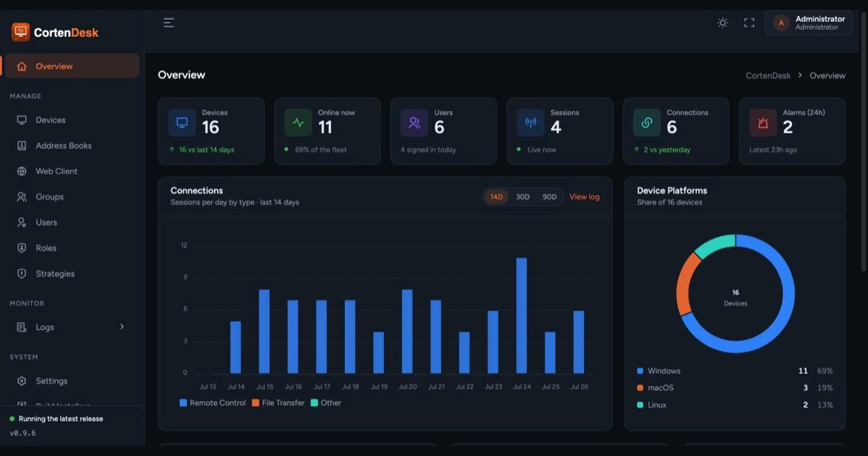Viewport: 868px width, 456px height.
Task: Click the donut chart center showing 16 Devices
Action: click(736, 297)
